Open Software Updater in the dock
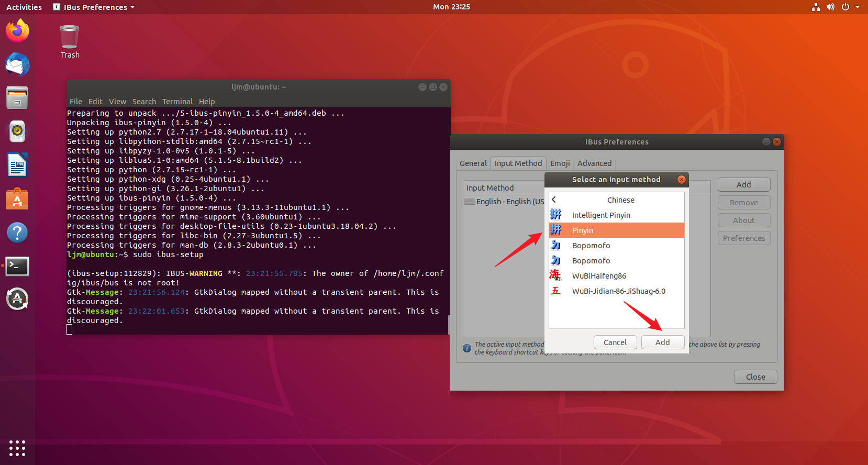This screenshot has width=868, height=465. click(17, 299)
